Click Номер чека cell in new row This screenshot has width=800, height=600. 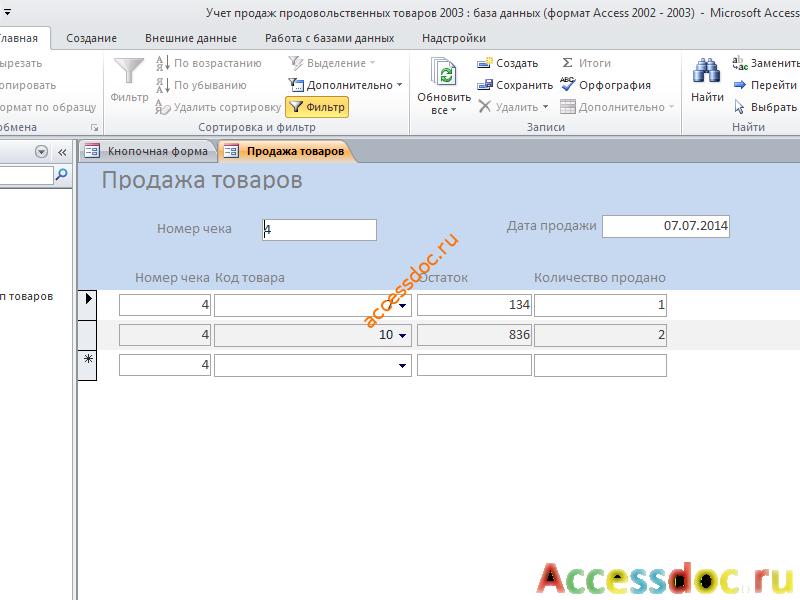[165, 365]
